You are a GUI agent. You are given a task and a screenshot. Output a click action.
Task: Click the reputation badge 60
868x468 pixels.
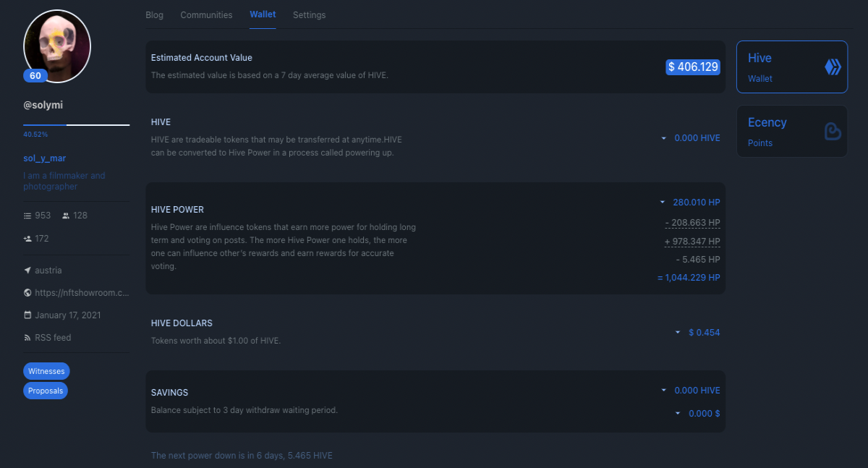click(x=35, y=75)
